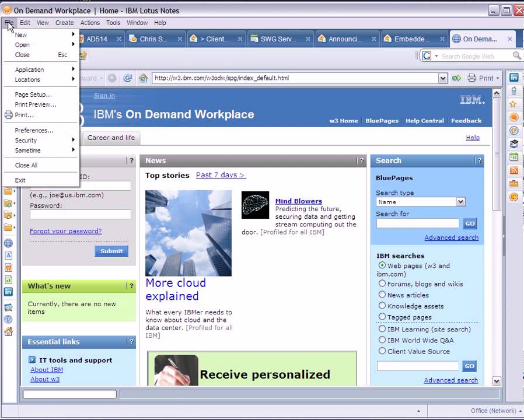Click the picture icon above help in left bar
The width and height of the screenshot is (524, 420).
pyautogui.click(x=8, y=307)
